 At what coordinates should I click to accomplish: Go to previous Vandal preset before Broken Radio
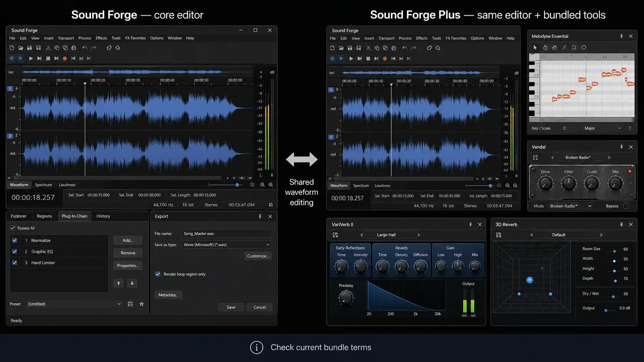click(552, 158)
